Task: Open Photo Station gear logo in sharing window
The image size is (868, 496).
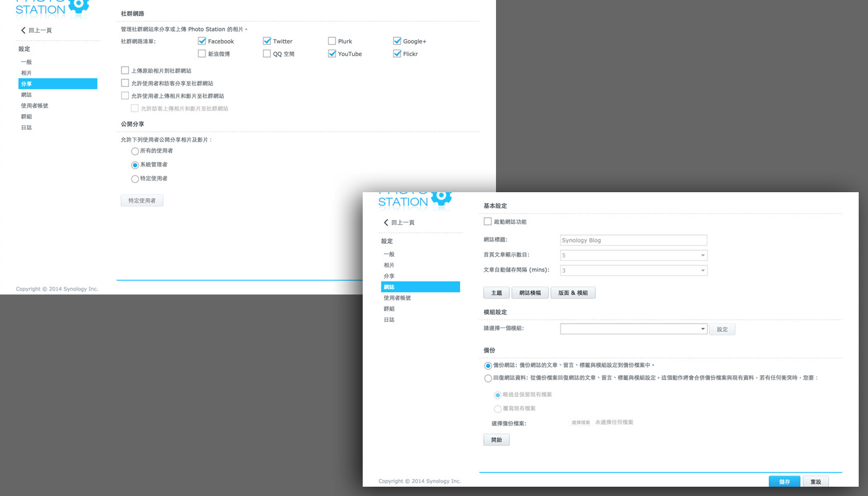Action: [x=78, y=6]
